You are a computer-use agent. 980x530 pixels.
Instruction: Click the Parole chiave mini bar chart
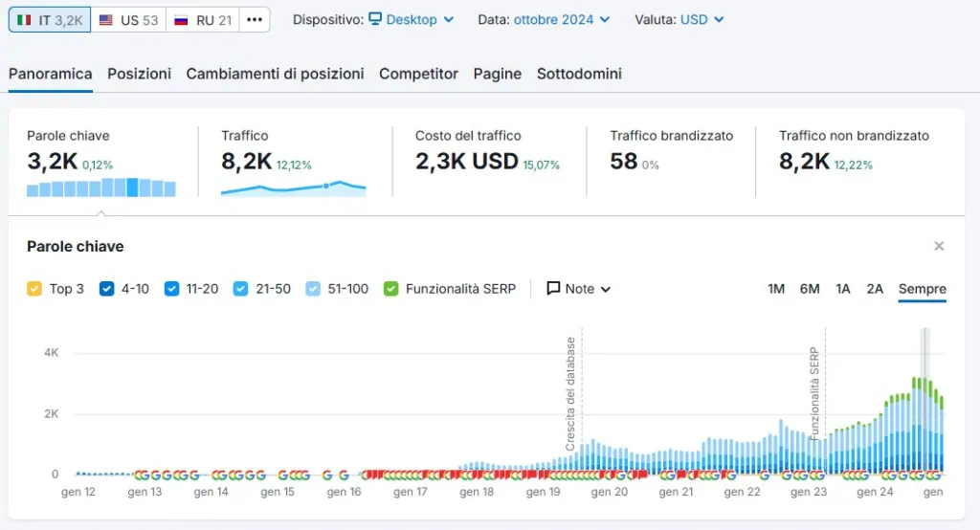tap(101, 188)
